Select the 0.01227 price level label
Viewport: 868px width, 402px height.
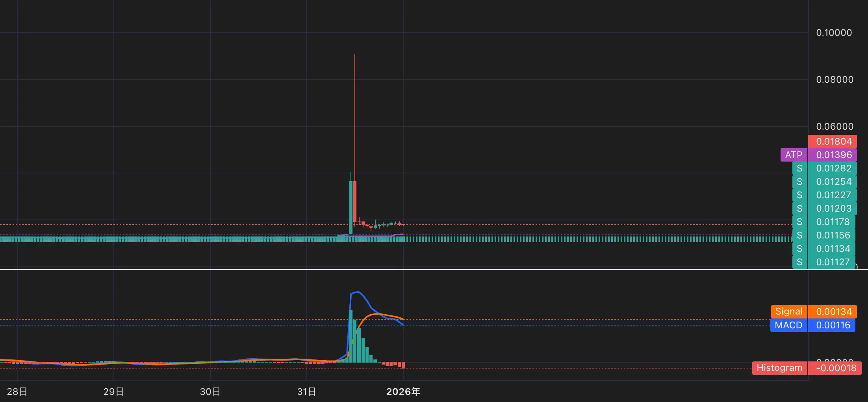[832, 195]
